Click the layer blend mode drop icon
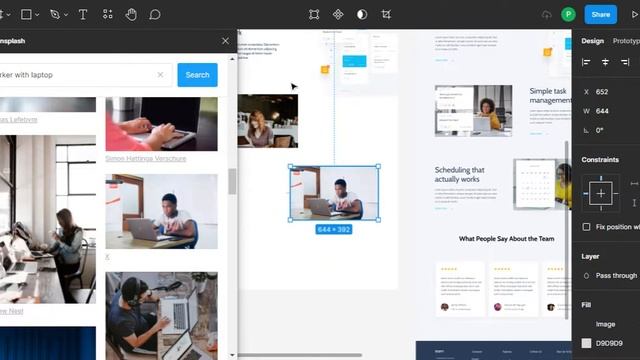Viewport: 640px width, 360px height. [x=586, y=276]
